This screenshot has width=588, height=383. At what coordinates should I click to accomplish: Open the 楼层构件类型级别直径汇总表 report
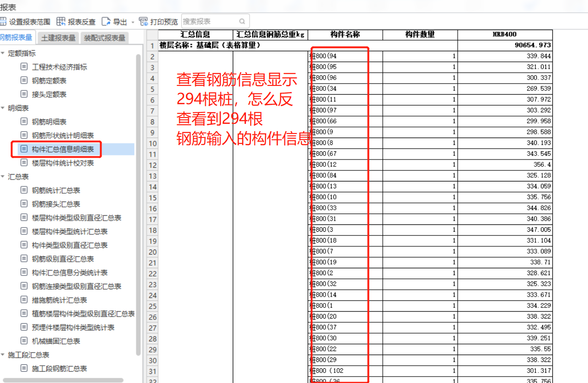pos(76,218)
